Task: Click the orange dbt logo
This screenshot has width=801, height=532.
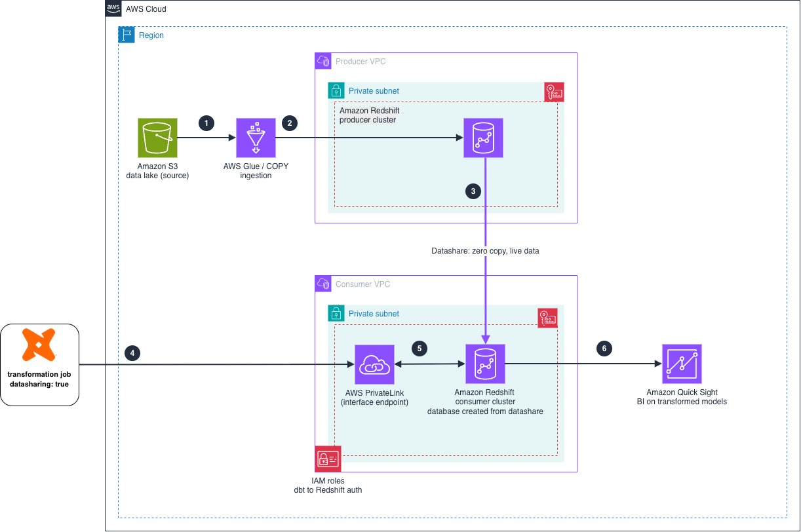Action: [x=40, y=345]
